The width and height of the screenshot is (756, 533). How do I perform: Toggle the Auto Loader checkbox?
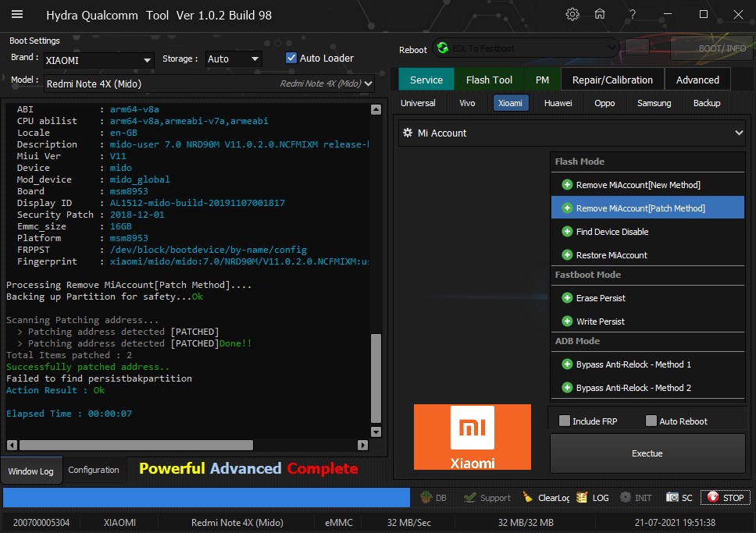point(291,58)
